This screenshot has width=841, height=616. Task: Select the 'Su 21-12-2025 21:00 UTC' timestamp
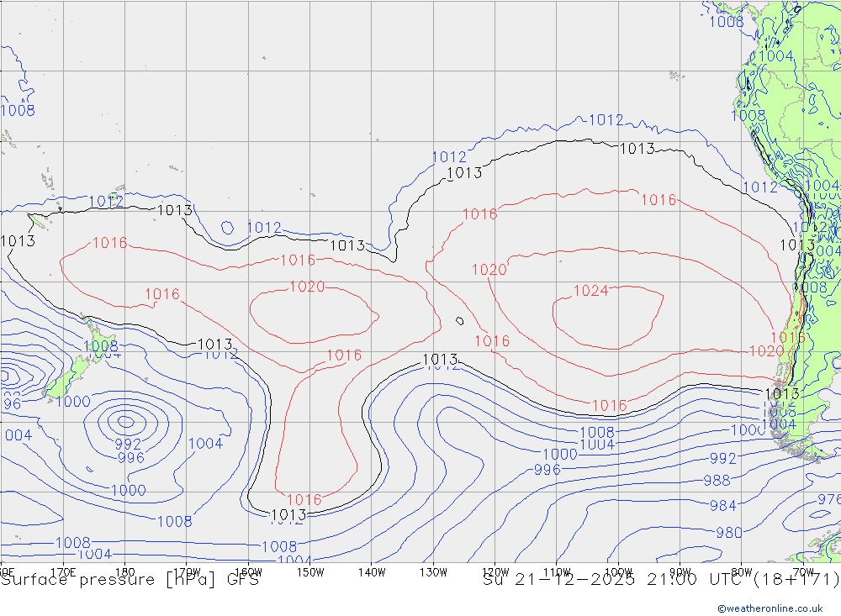pos(612,580)
